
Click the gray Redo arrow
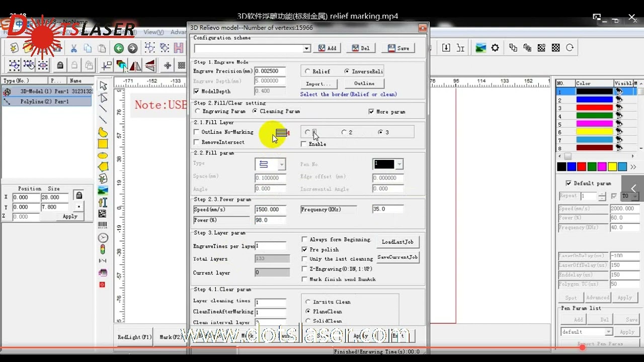pos(132,48)
